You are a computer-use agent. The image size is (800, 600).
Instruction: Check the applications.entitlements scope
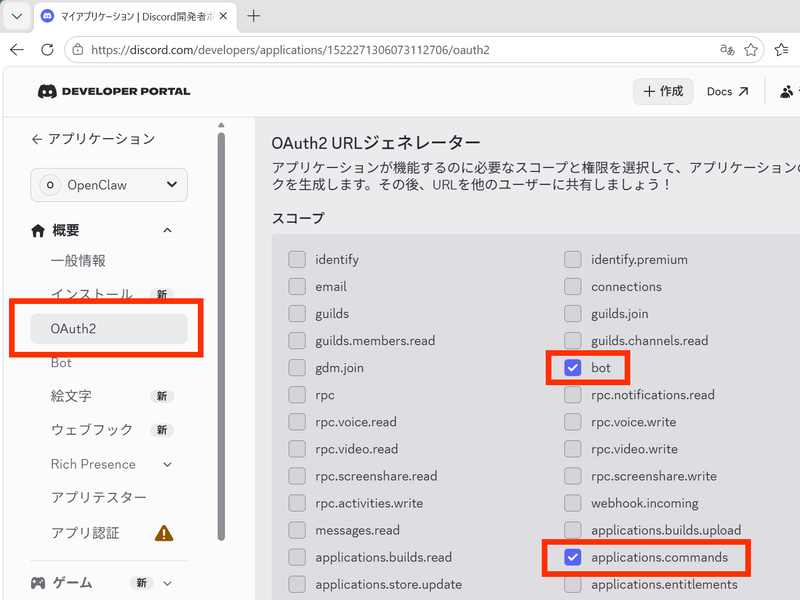tap(572, 584)
